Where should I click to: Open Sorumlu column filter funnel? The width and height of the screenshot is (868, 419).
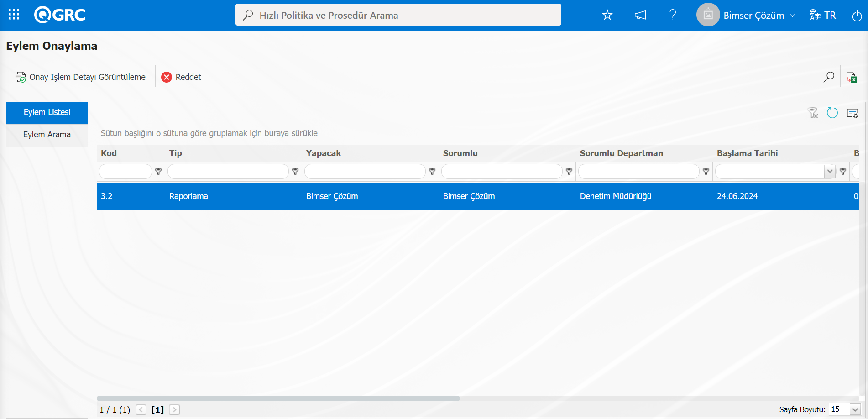click(569, 171)
